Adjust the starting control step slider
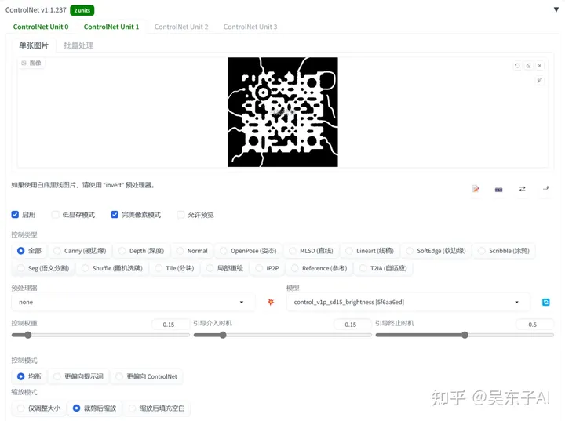The height and width of the screenshot is (422, 566). pos(283,335)
